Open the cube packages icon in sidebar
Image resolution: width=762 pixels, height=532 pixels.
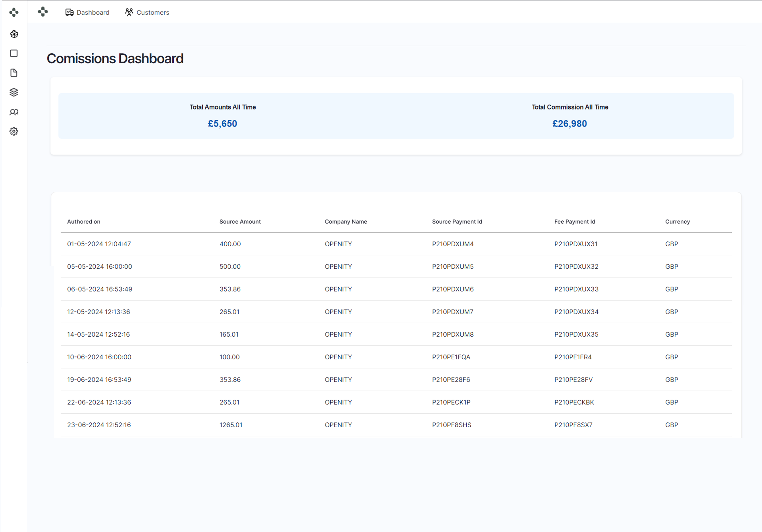point(14,34)
